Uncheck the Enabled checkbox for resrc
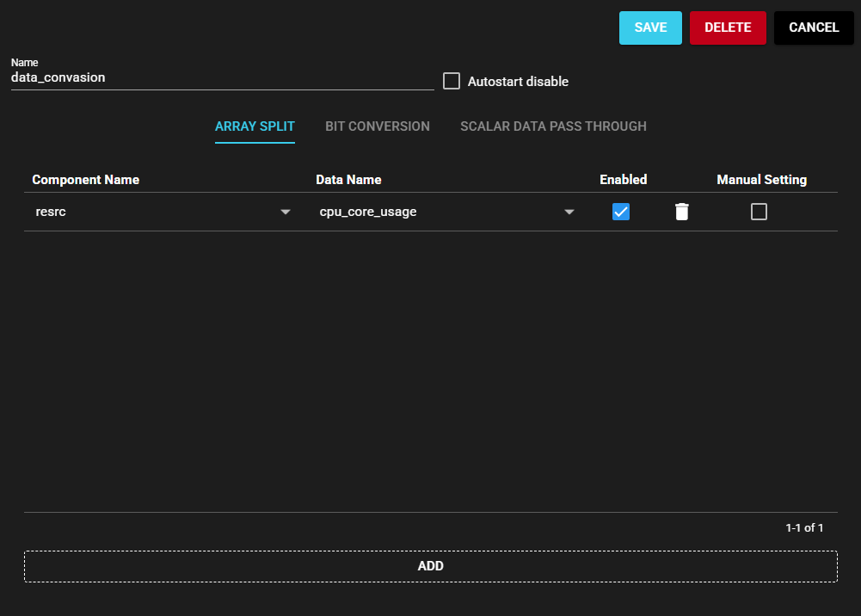The height and width of the screenshot is (616, 861). 621,212
